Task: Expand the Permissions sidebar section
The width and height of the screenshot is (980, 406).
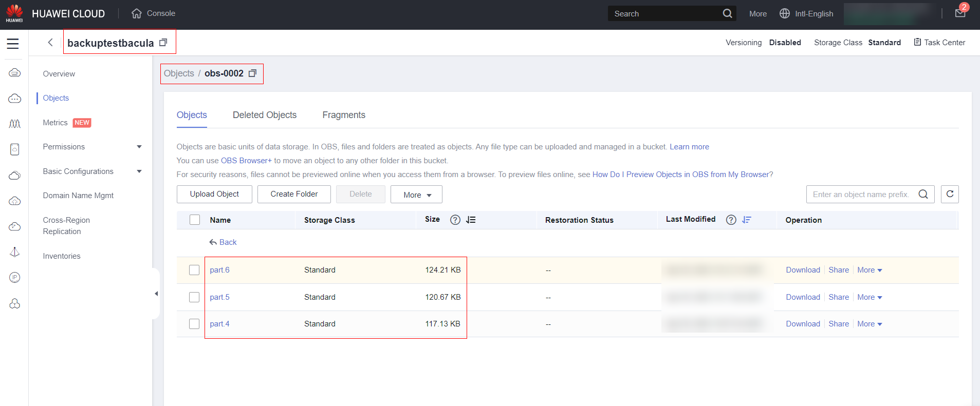Action: pos(139,147)
